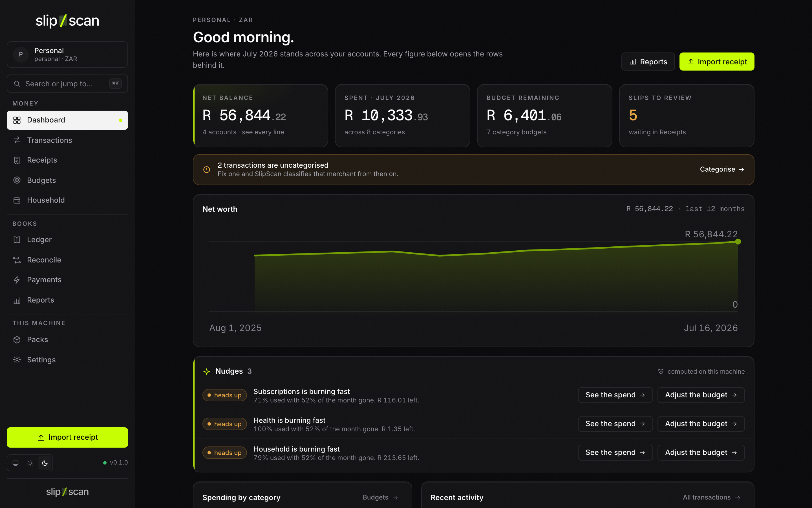Open the Spent July 2026 card

[402, 116]
